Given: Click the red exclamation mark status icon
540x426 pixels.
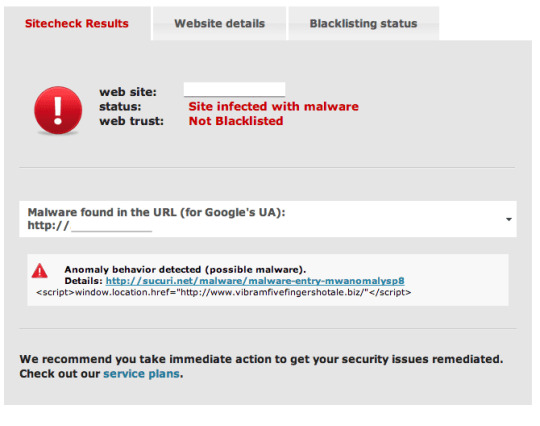Looking at the screenshot, I should click(x=58, y=110).
